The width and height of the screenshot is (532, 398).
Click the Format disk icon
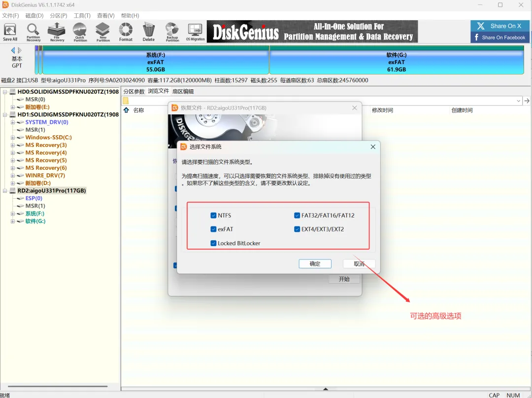pyautogui.click(x=126, y=32)
